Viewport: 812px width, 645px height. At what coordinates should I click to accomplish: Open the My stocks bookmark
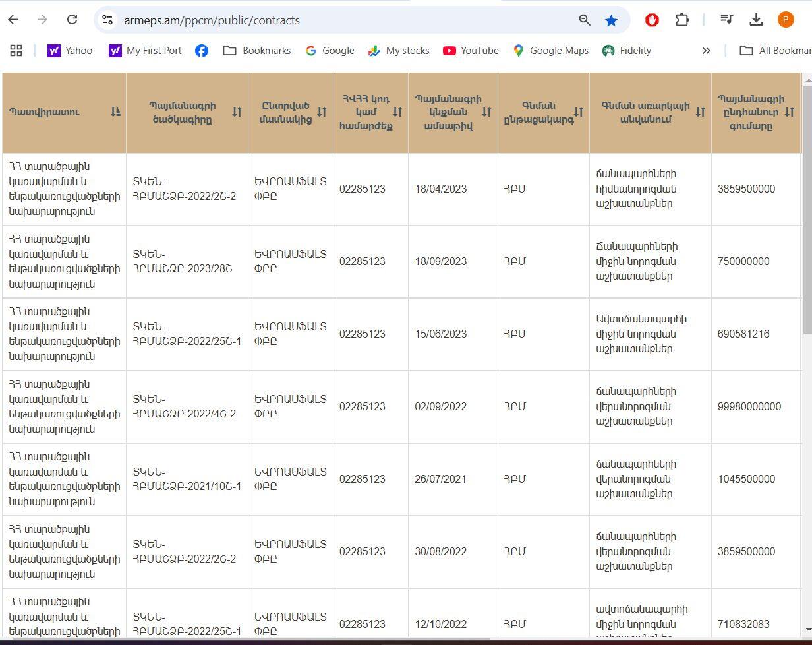(399, 51)
